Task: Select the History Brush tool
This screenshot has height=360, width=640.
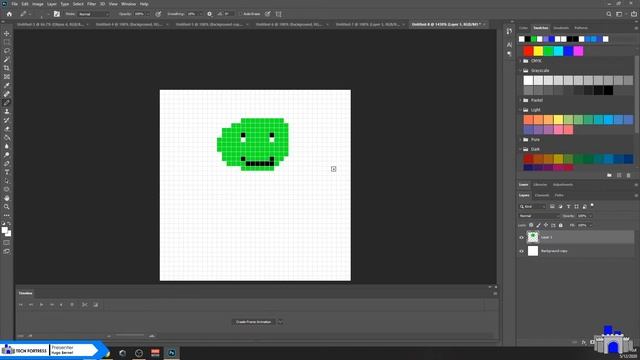Action: 7,120
